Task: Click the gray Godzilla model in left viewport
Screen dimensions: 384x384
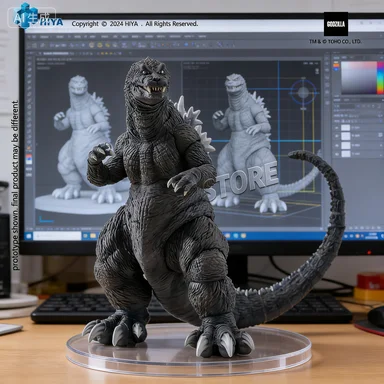Action: click(x=83, y=139)
